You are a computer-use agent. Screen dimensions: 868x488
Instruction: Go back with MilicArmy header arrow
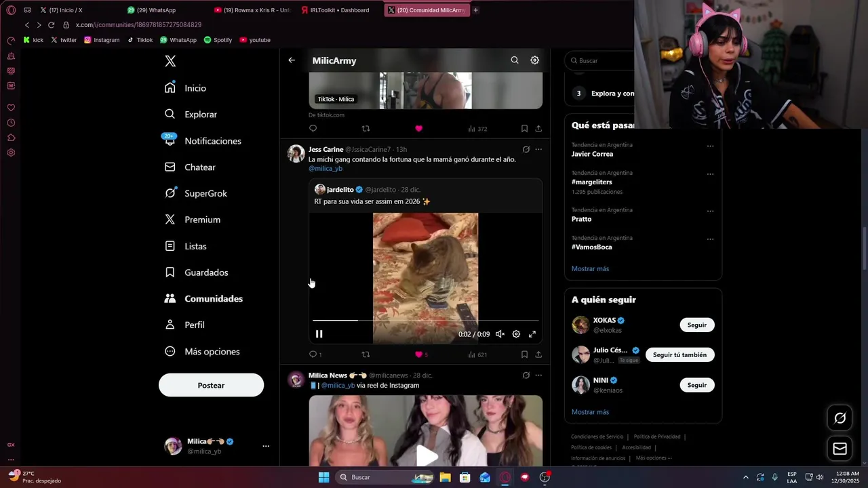point(292,60)
